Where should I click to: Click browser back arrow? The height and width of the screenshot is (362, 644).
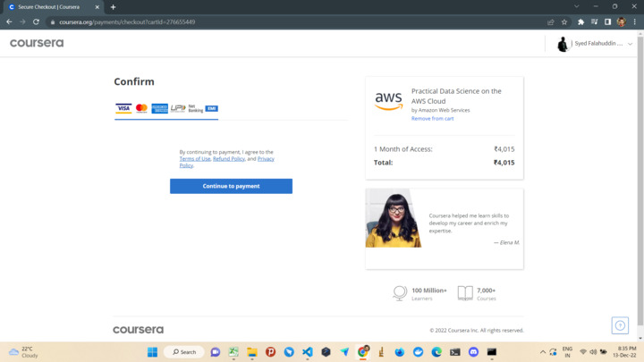9,21
